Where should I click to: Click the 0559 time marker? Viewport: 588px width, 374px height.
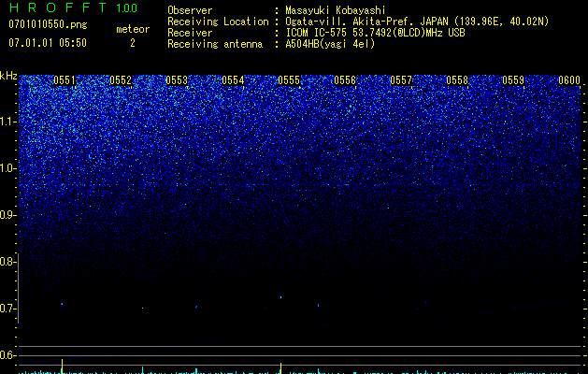(513, 80)
